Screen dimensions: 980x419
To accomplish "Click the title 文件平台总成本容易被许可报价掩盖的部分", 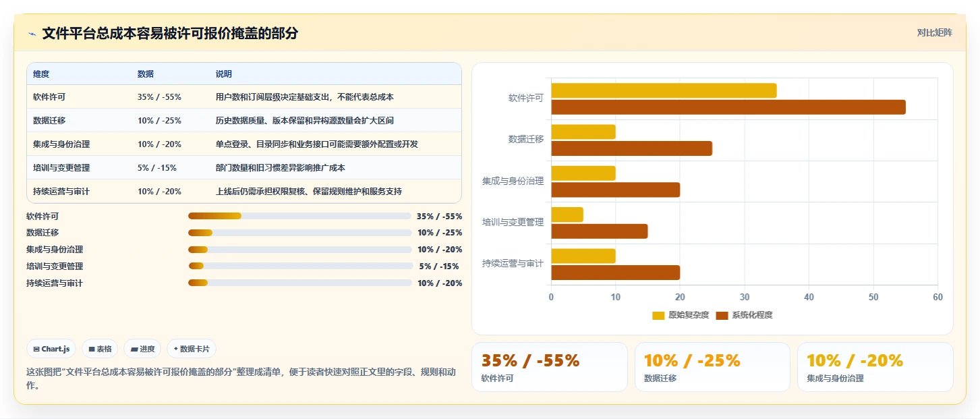I will [x=170, y=34].
